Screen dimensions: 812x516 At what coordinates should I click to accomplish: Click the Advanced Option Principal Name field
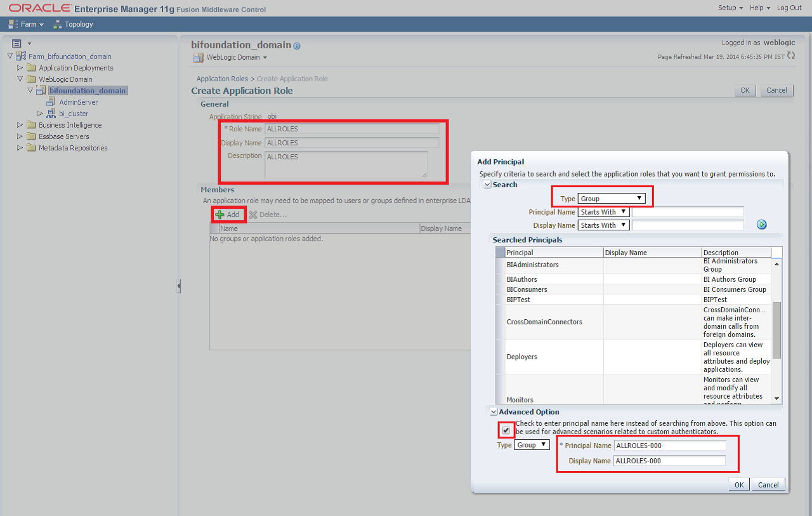[x=670, y=446]
